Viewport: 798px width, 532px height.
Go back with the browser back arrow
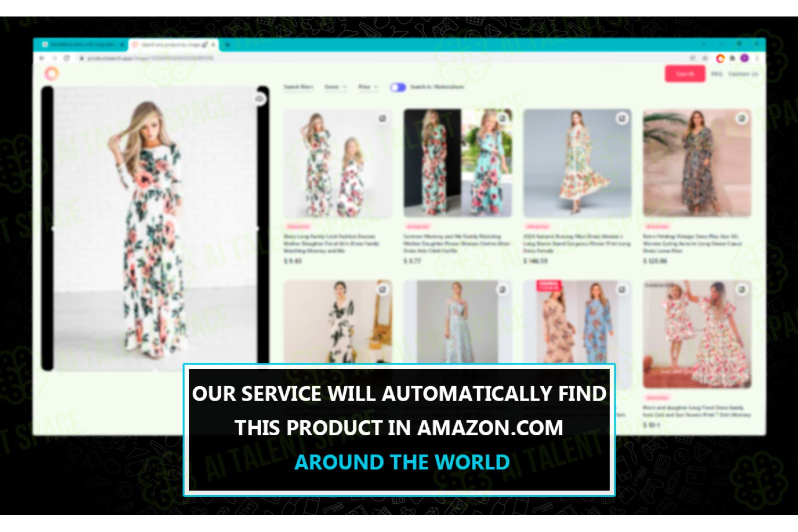click(41, 58)
